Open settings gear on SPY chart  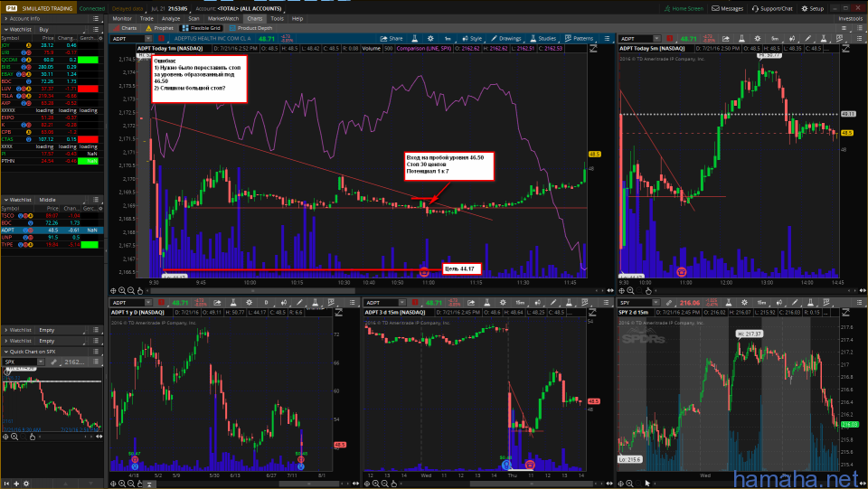[x=744, y=303]
